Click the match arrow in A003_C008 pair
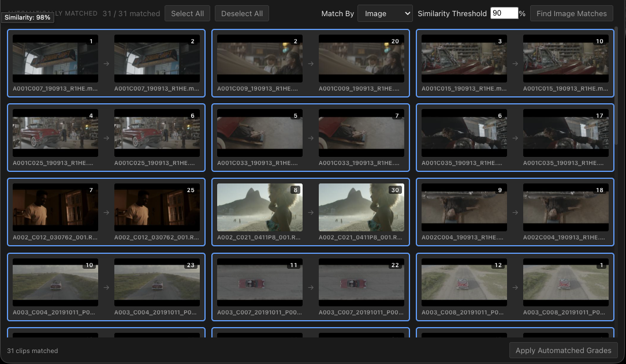 [515, 287]
